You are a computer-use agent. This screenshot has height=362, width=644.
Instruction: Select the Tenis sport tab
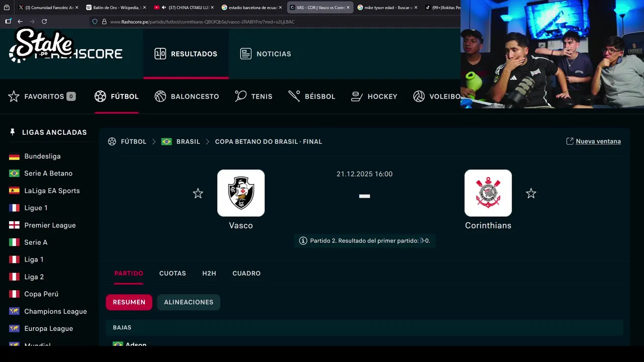[254, 97]
